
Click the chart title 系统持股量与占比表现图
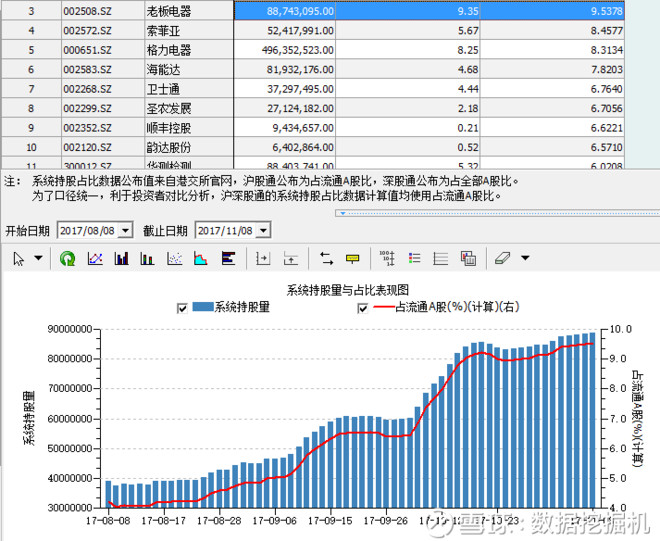click(348, 290)
